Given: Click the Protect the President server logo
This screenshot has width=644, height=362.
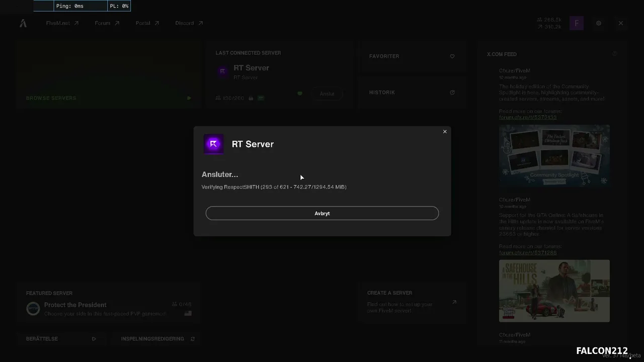Looking at the screenshot, I should coord(33,308).
